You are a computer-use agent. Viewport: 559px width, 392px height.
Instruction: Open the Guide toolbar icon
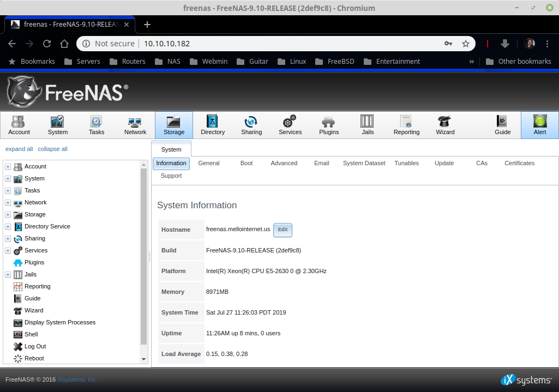pos(502,125)
